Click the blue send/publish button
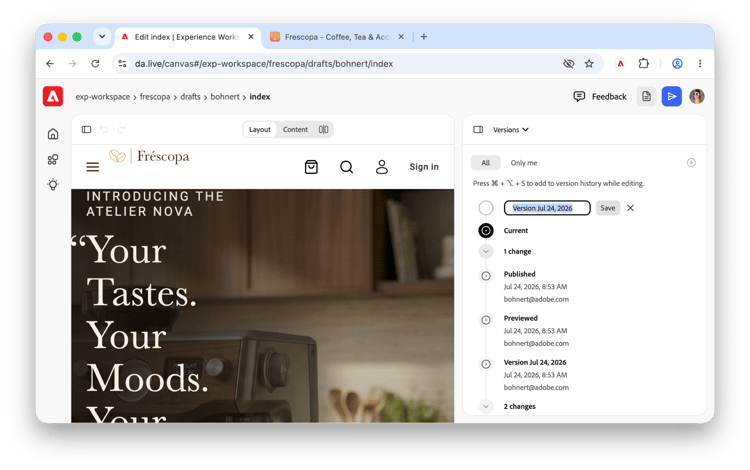This screenshot has height=470, width=750. click(672, 97)
